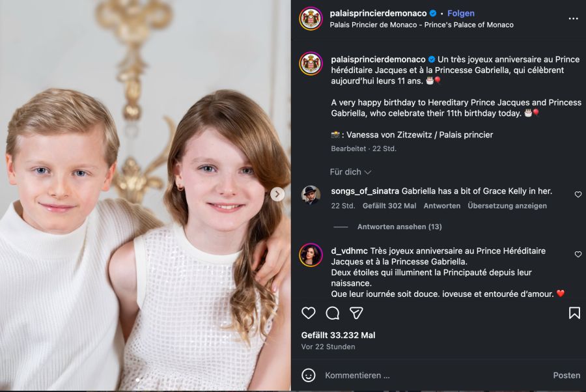The height and width of the screenshot is (392, 586).
Task: Save post with the bookmark icon
Action: (x=574, y=313)
